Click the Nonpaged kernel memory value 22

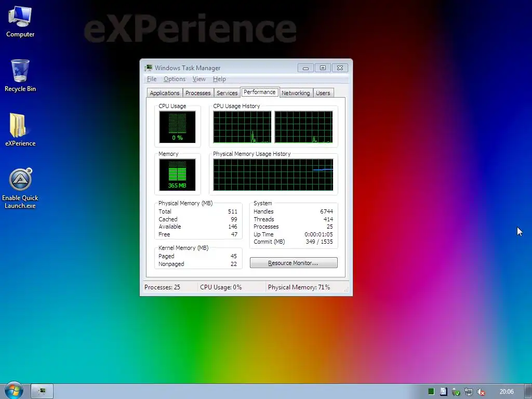click(x=233, y=264)
